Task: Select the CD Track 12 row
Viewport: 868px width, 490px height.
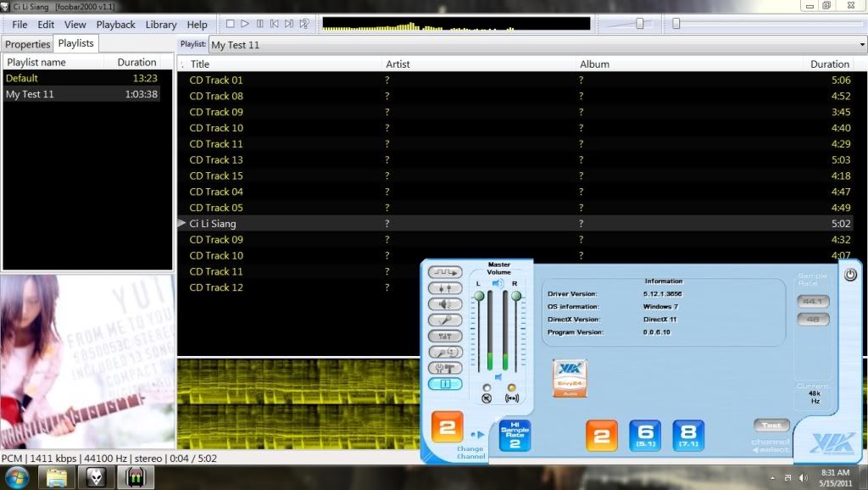Action: point(299,287)
